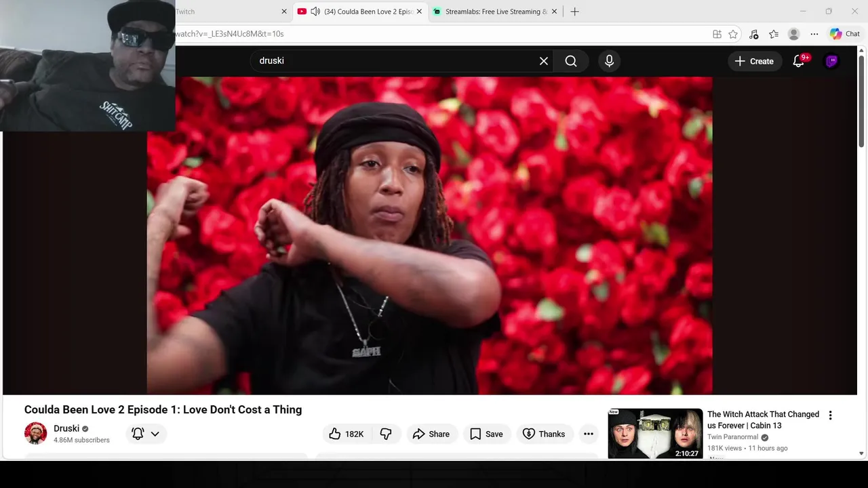
Task: Switch to Streamlabs tab
Action: (x=496, y=12)
